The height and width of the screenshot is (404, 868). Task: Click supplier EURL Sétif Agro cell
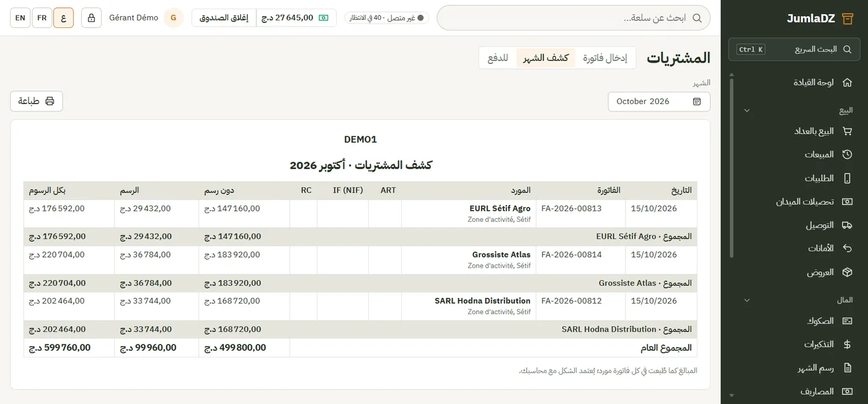(469, 214)
